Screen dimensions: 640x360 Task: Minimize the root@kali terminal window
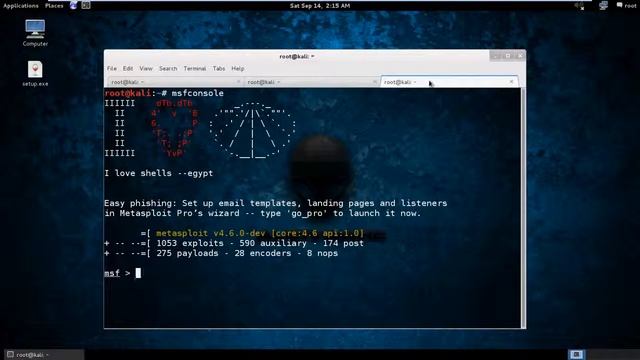tap(496, 56)
